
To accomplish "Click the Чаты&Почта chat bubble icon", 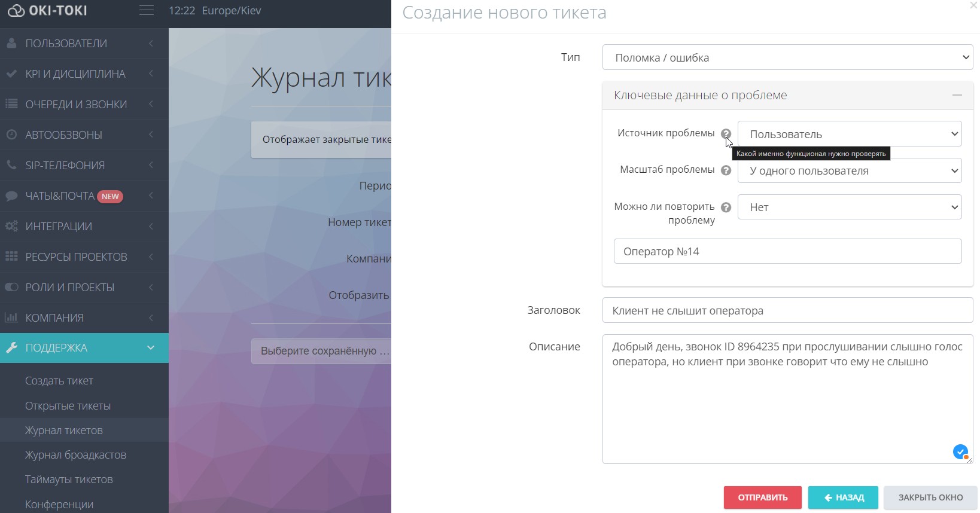I will pos(11,196).
